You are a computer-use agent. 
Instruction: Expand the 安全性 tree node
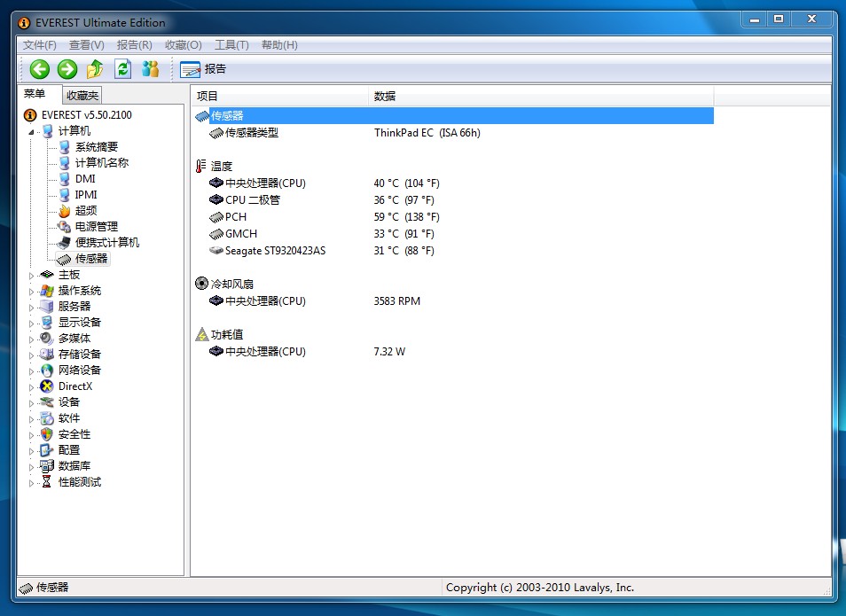[x=31, y=435]
